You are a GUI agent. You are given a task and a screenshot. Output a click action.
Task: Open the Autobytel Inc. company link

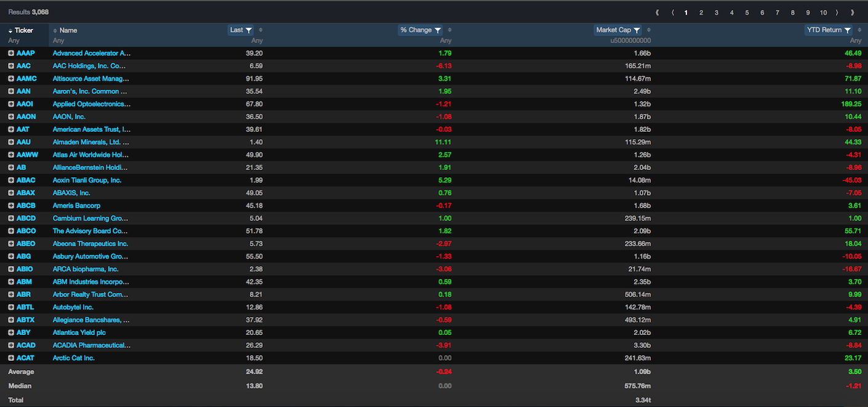click(73, 307)
